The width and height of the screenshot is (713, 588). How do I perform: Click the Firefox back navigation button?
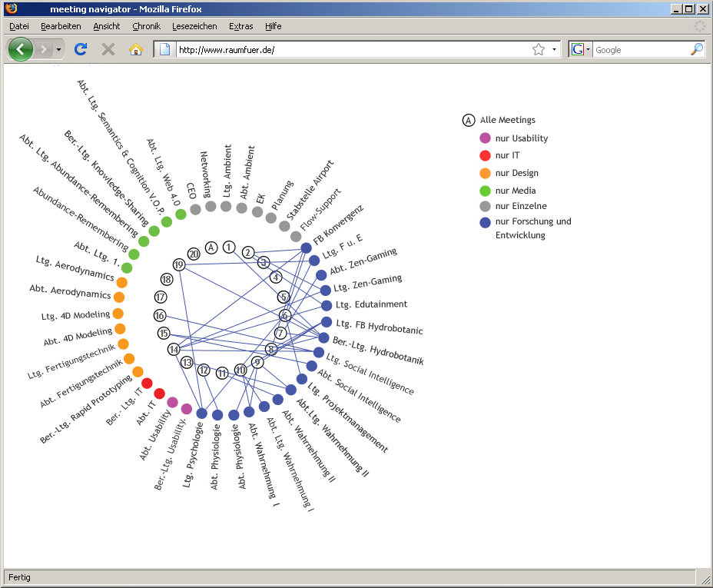[x=21, y=49]
